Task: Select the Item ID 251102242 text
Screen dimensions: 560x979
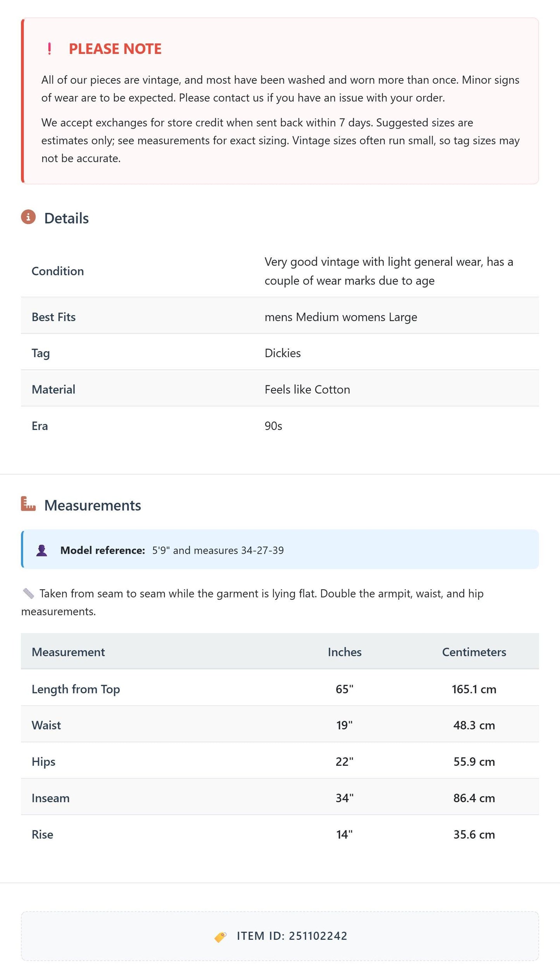Action: [x=292, y=936]
